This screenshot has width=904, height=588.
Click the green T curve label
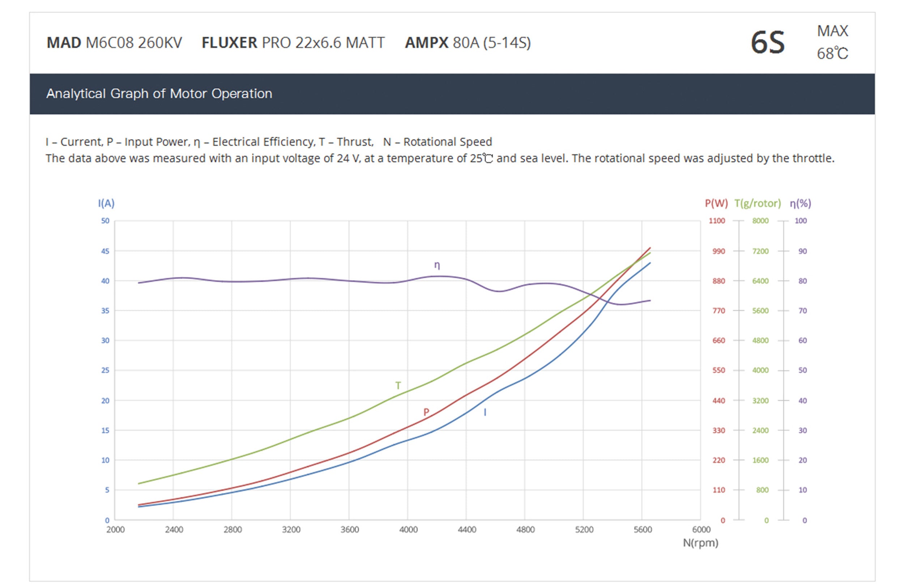(x=398, y=386)
